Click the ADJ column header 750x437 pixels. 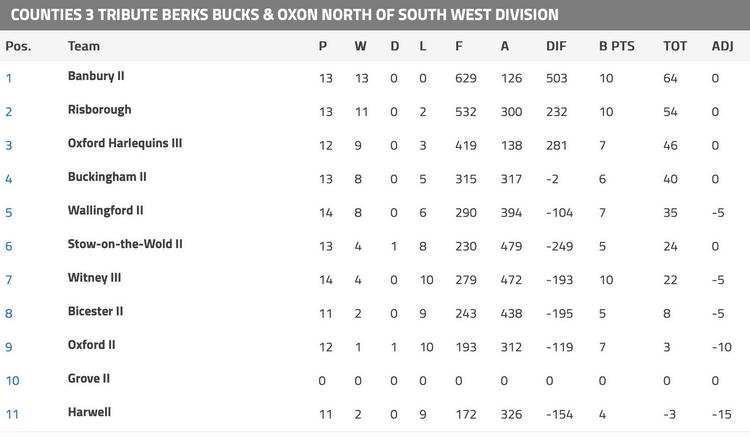[x=722, y=46]
